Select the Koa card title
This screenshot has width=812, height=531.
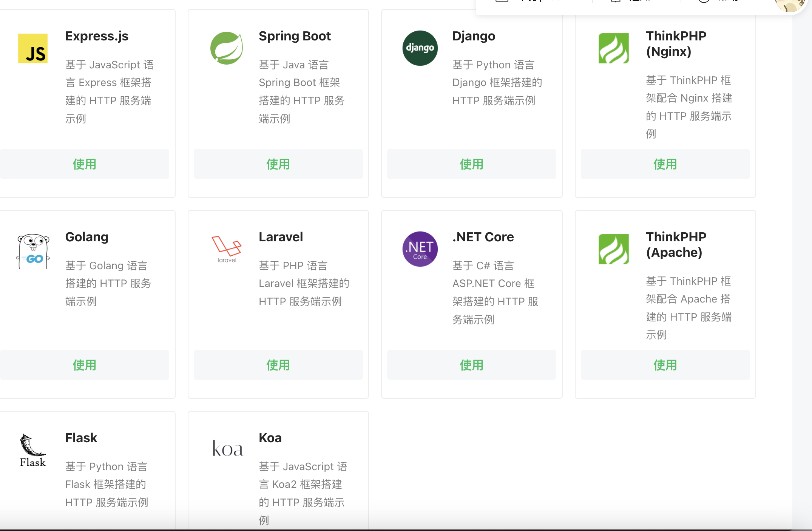[270, 438]
